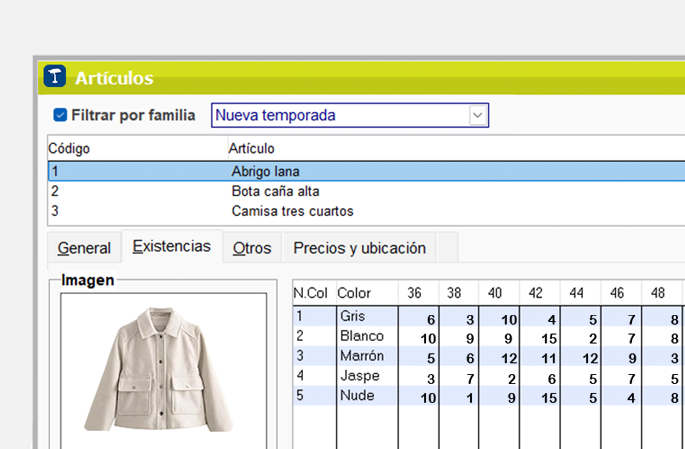Uncheck the Filtrar por familia checkbox

point(60,115)
